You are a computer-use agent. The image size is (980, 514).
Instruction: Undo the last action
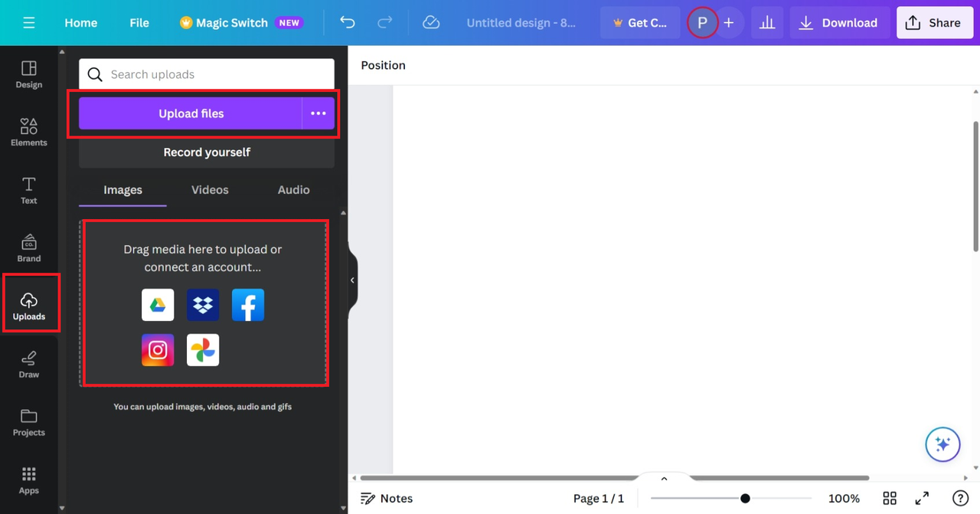(348, 23)
